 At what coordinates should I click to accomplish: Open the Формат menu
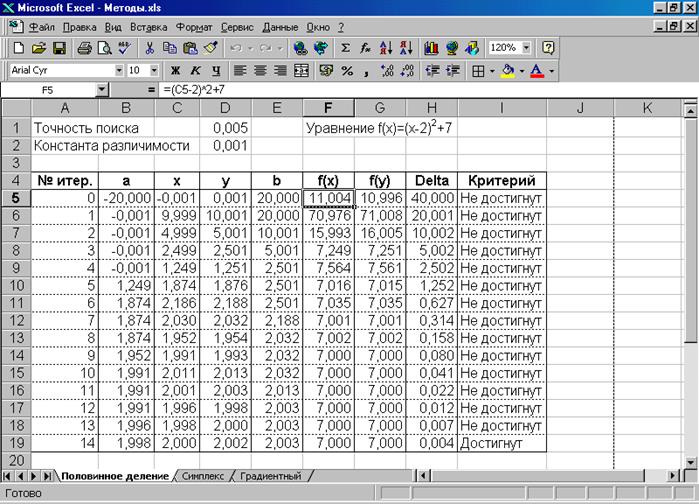pos(194,27)
